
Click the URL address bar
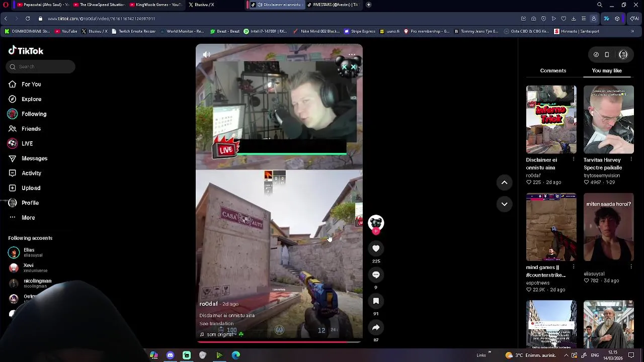tap(277, 19)
